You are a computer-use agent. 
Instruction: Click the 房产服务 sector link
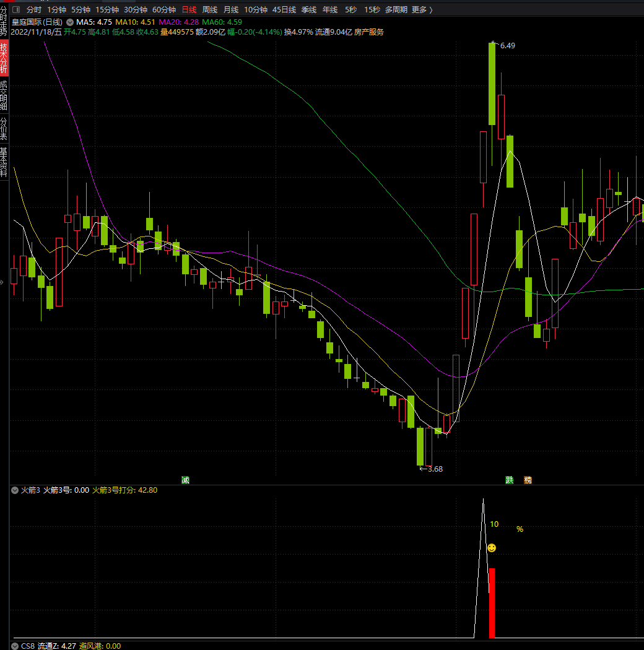pyautogui.click(x=369, y=32)
